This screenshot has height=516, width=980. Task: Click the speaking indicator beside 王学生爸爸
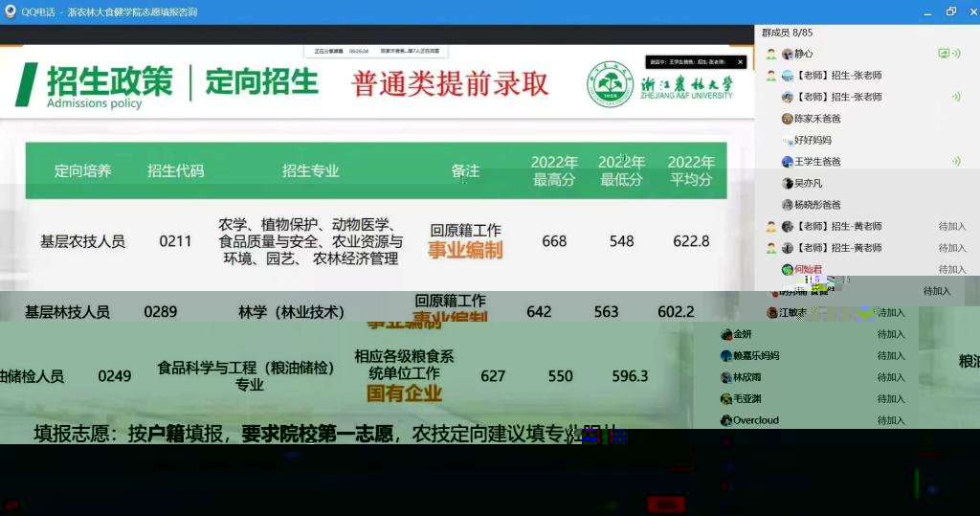click(x=956, y=162)
